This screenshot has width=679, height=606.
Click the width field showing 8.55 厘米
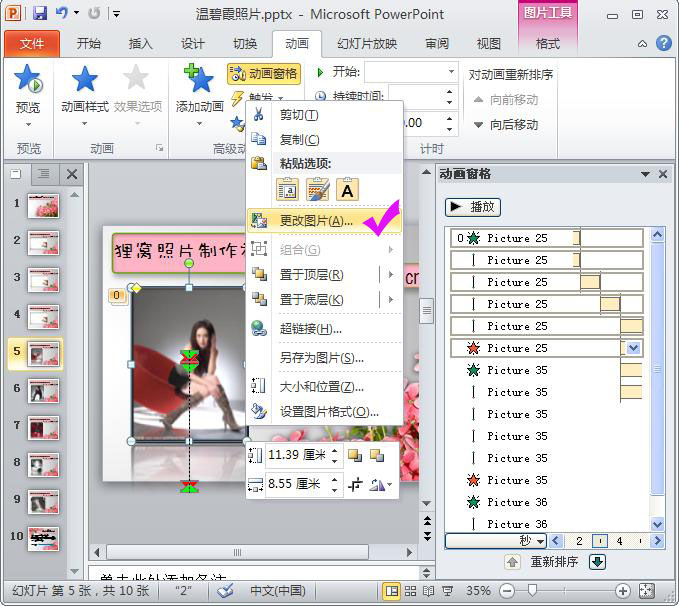297,483
